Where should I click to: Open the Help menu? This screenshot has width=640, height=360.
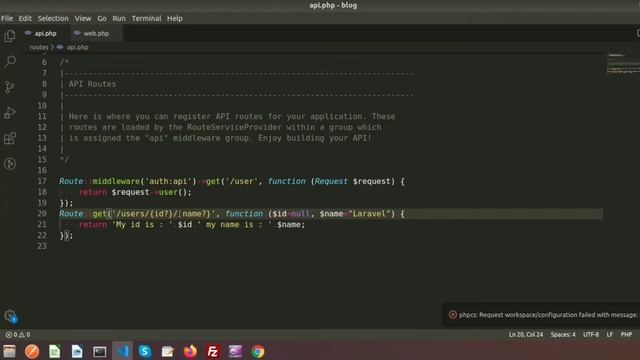(x=175, y=18)
